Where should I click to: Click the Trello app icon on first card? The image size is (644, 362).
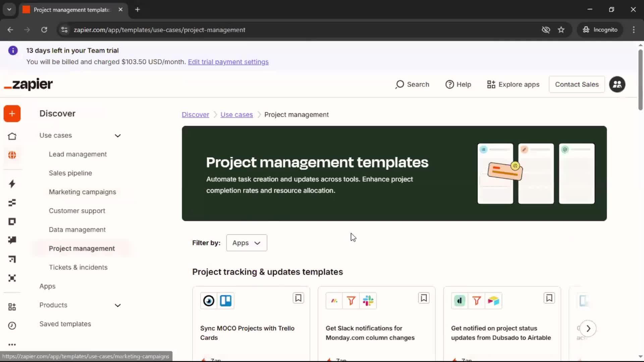pyautogui.click(x=226, y=301)
